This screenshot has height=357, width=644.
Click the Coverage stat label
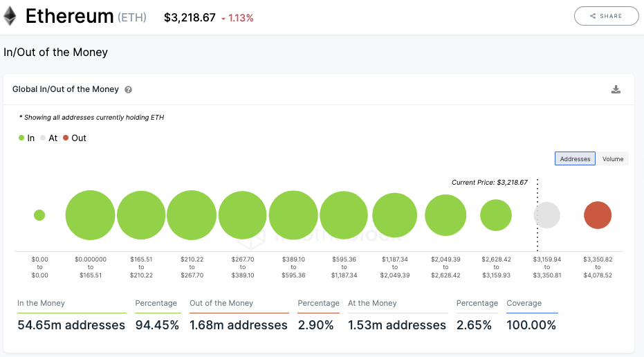pyautogui.click(x=524, y=303)
